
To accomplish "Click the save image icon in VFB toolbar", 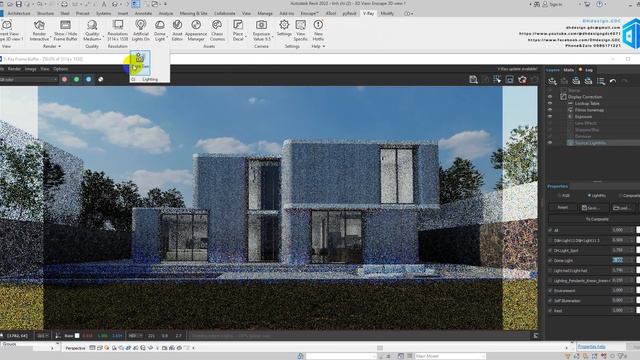I will click(x=473, y=80).
